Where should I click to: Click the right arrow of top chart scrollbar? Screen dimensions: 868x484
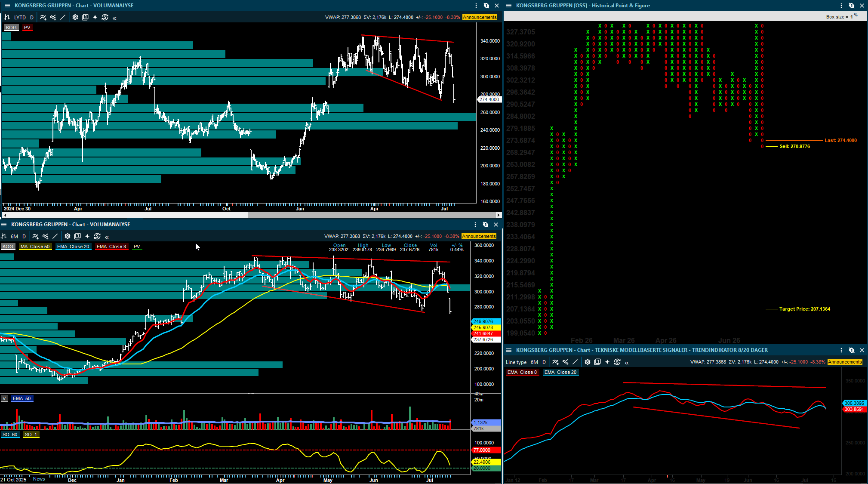point(499,215)
